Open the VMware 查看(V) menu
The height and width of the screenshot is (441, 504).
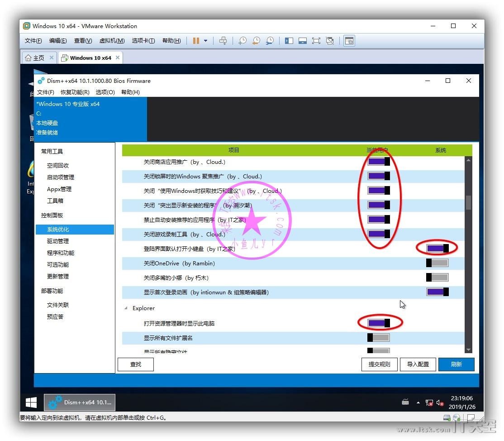83,41
